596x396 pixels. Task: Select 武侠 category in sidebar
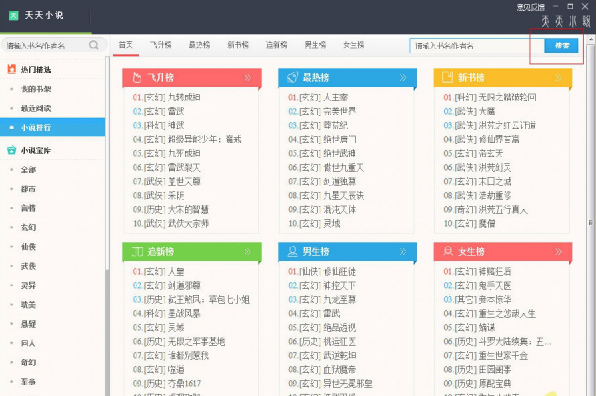click(28, 266)
